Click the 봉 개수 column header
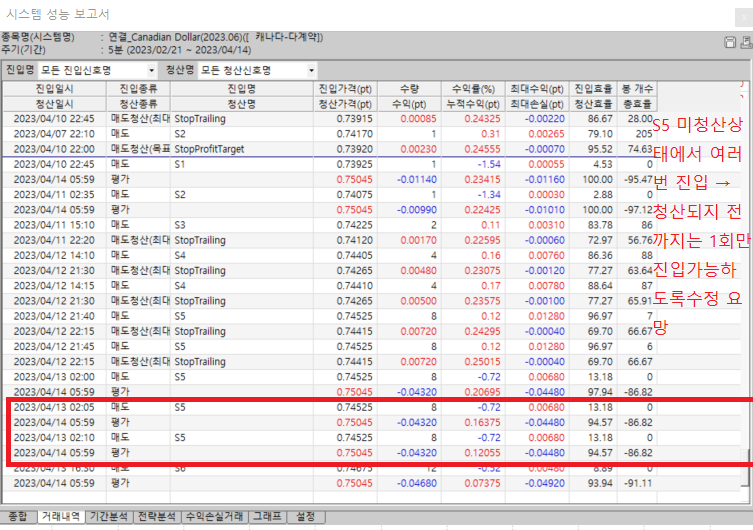753x530 pixels. pyautogui.click(x=636, y=89)
